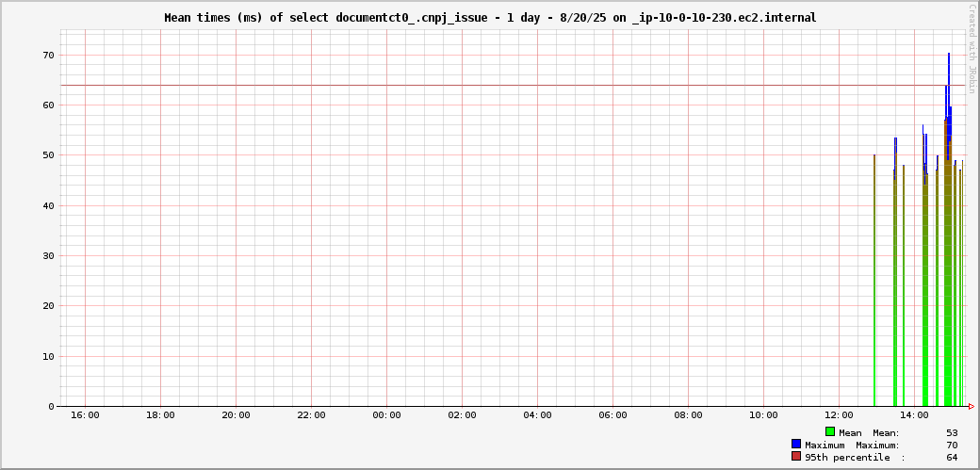Click the 16:00 time axis label
The image size is (980, 470).
point(85,415)
